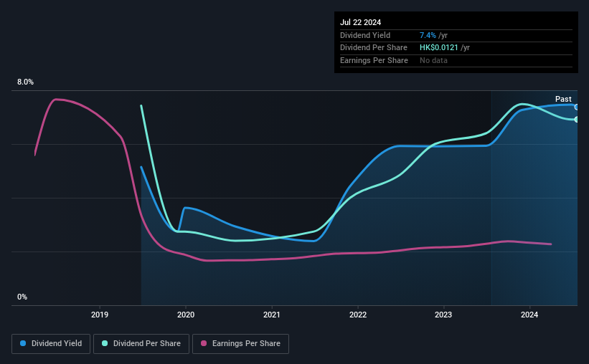Click the teal Dividend Per Share legend dot
The image size is (589, 364).
[x=105, y=343]
